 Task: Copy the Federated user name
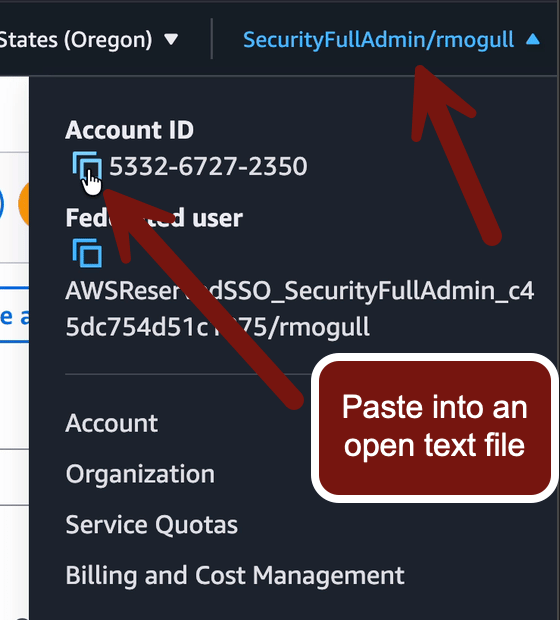[87, 253]
